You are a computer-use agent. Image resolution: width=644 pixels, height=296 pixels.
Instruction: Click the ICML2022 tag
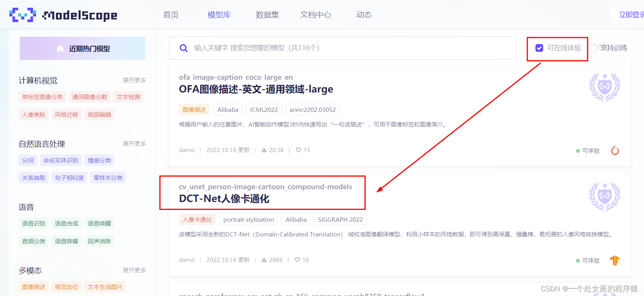coord(264,110)
